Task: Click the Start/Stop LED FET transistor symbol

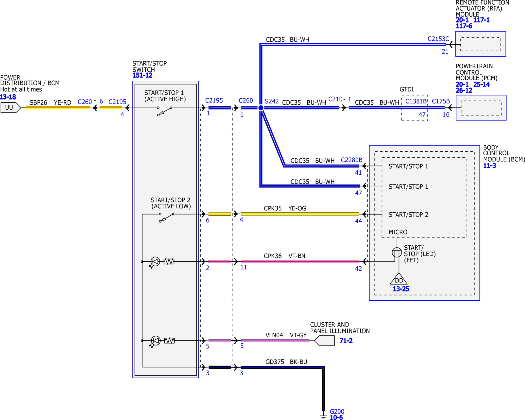Action: pyautogui.click(x=397, y=252)
